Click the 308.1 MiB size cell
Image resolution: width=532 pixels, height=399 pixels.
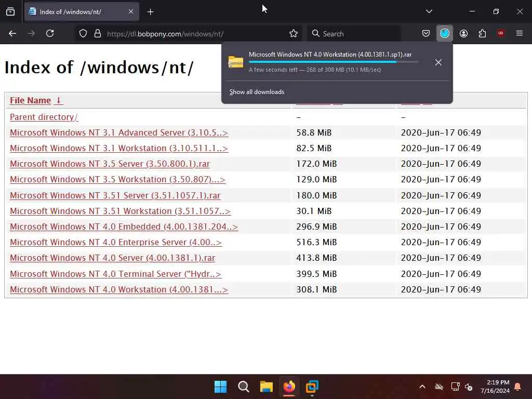316,289
